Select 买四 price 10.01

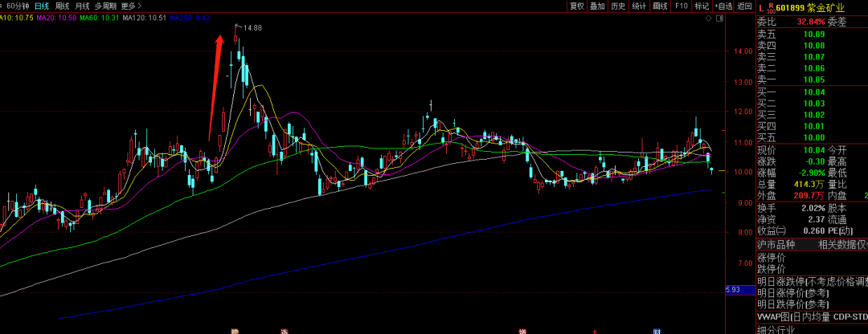[813, 127]
